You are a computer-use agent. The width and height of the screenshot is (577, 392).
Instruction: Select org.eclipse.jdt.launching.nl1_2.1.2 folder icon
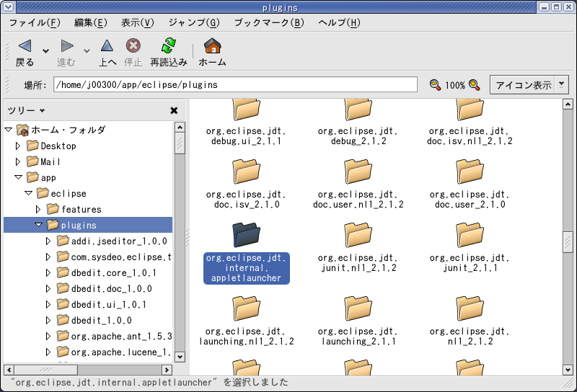(246, 308)
